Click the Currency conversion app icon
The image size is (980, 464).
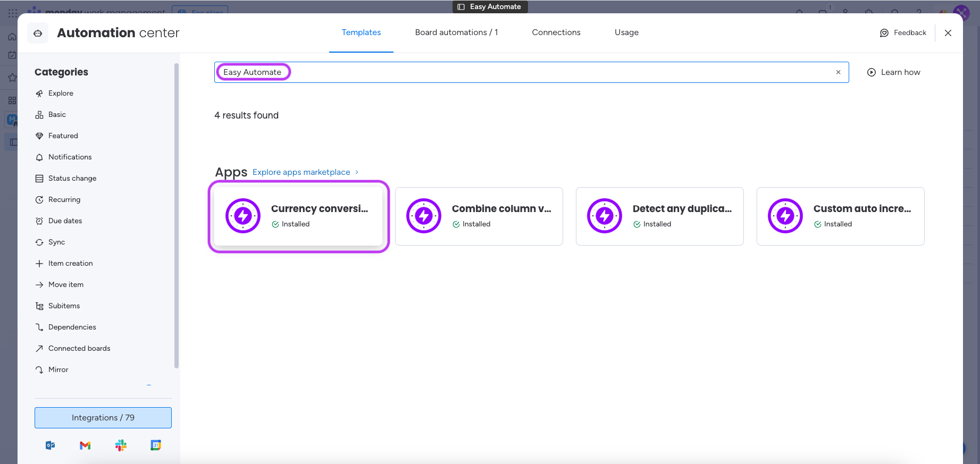tap(243, 216)
